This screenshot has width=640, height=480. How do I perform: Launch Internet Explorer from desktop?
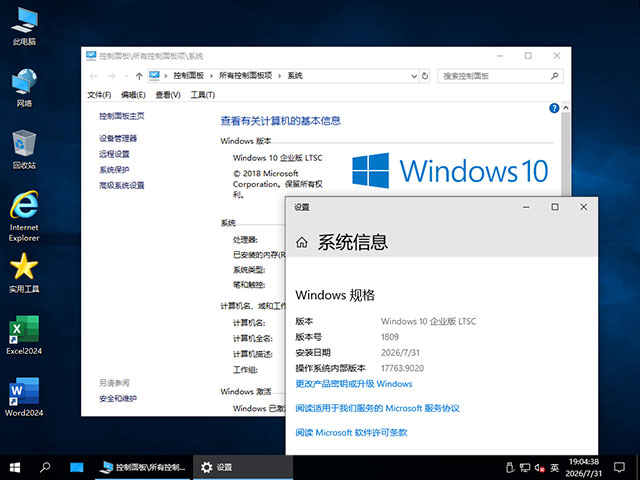pos(24,216)
